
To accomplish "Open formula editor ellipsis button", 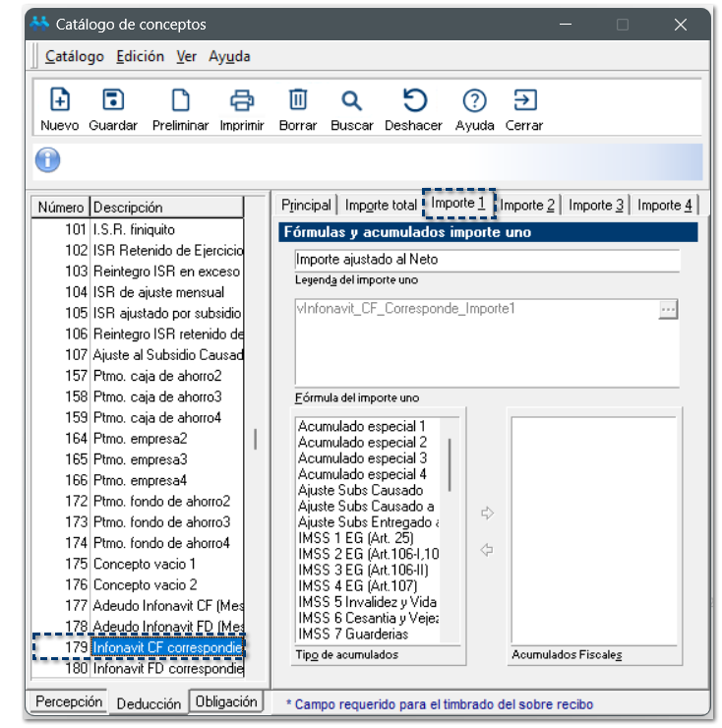I will coord(668,309).
